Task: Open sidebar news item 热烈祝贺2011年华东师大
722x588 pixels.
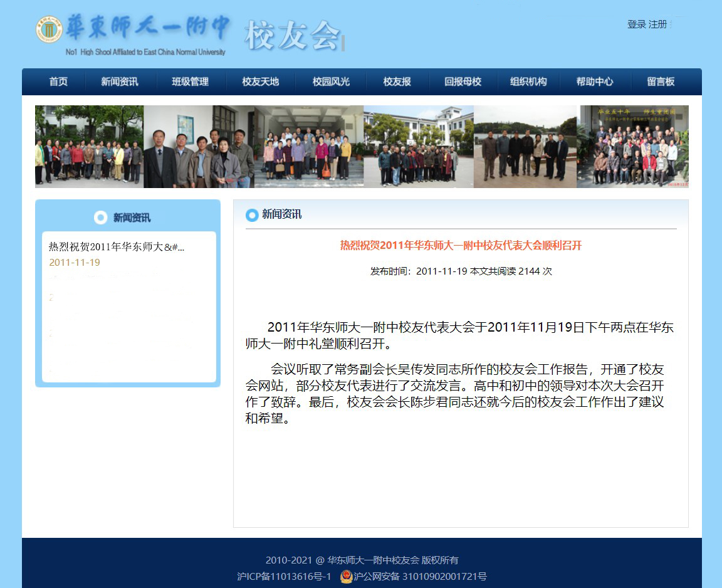Action: pos(117,247)
